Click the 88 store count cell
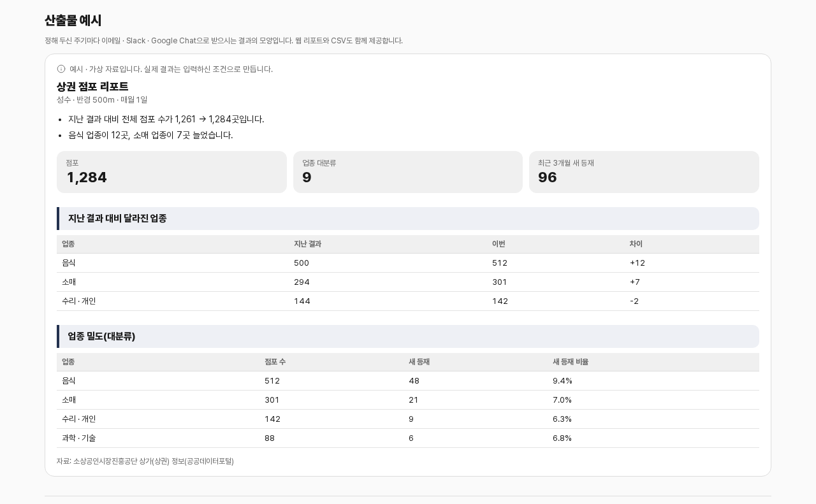 coord(270,438)
